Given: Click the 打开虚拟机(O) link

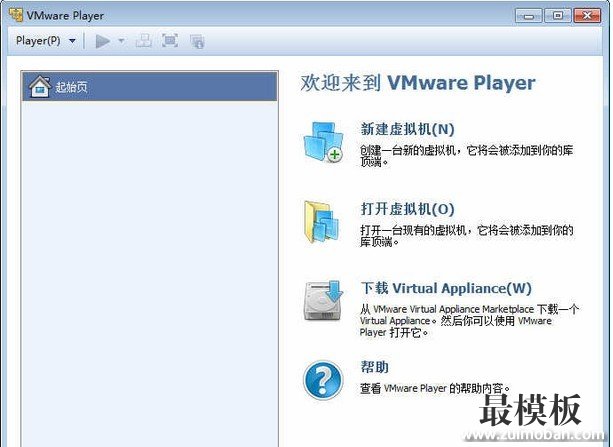Looking at the screenshot, I should pyautogui.click(x=407, y=209).
